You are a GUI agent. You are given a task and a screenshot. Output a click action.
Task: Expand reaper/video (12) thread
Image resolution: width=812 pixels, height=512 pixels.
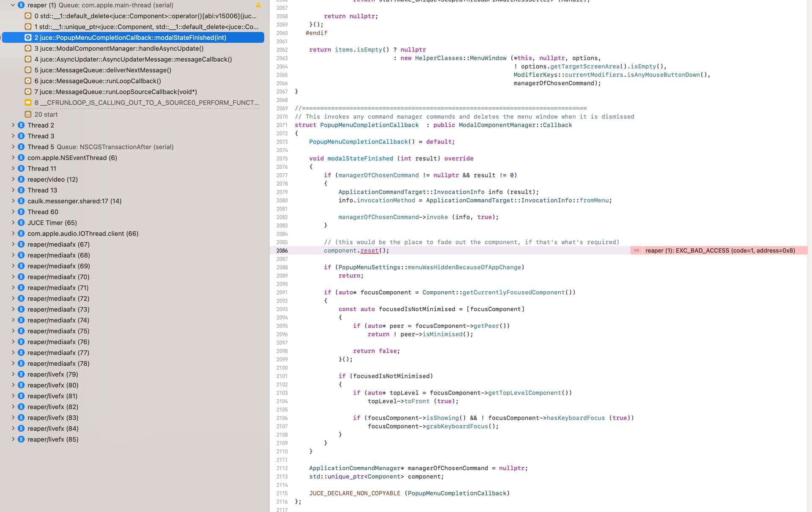pyautogui.click(x=13, y=179)
